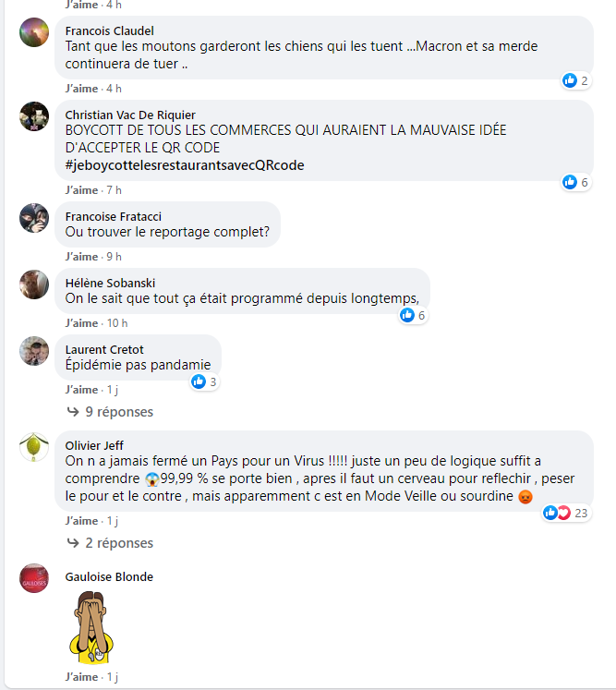
Task: View like reactions on Hélène Sobanski's comment
Action: click(x=413, y=315)
